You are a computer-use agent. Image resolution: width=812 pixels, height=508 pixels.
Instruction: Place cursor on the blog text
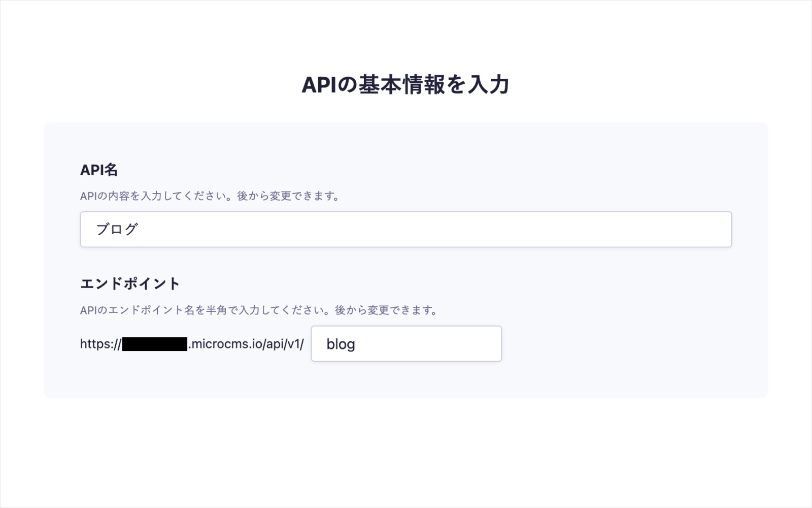tap(341, 344)
